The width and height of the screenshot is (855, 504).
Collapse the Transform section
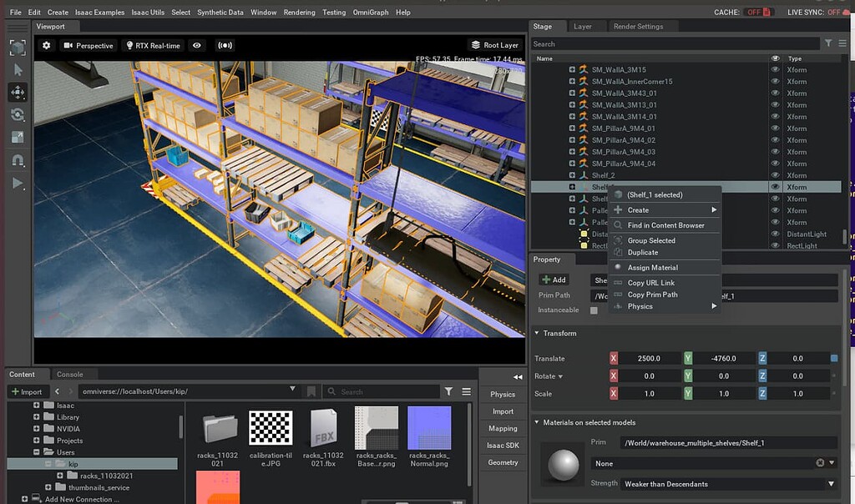click(538, 334)
